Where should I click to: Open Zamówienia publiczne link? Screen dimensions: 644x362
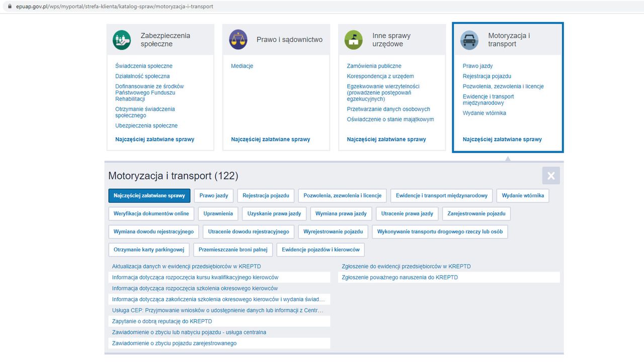tap(374, 66)
